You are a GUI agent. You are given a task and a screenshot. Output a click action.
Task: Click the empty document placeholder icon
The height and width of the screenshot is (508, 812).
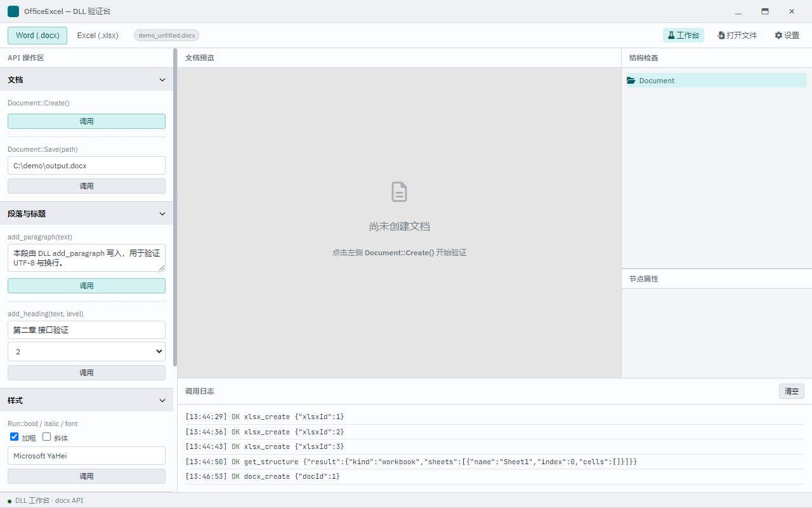click(399, 192)
